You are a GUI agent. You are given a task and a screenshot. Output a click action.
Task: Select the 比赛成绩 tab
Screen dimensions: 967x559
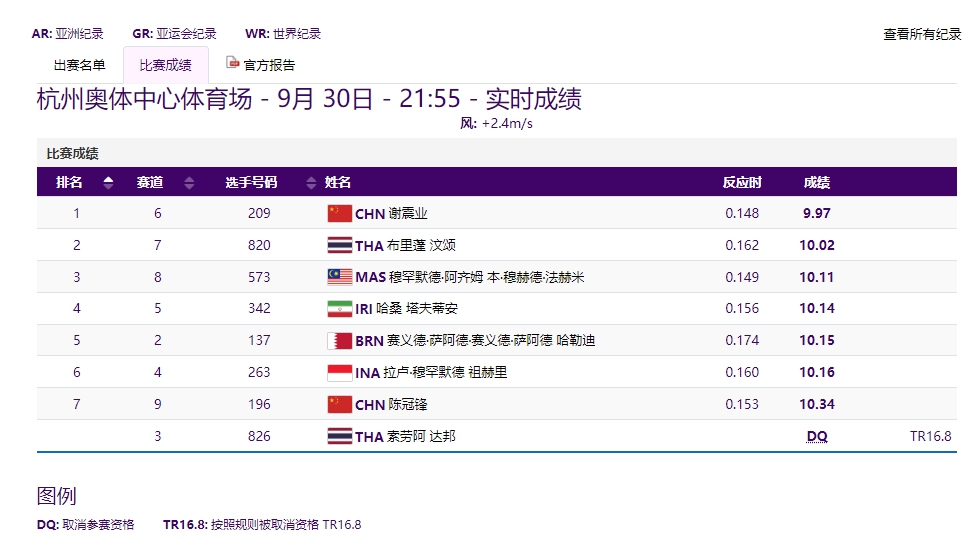coord(165,65)
